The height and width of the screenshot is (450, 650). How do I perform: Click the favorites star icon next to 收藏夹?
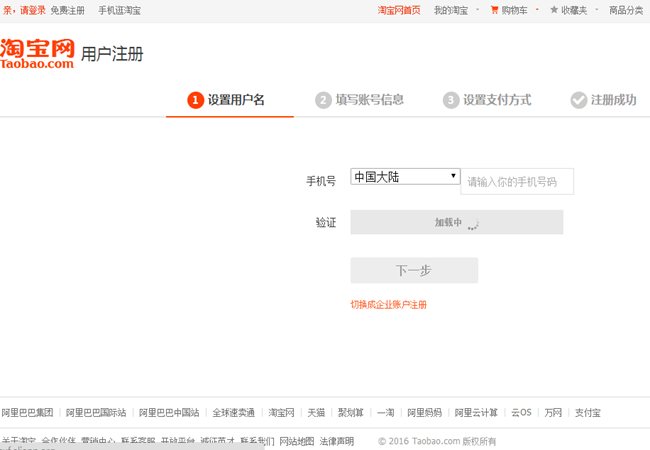[x=554, y=10]
